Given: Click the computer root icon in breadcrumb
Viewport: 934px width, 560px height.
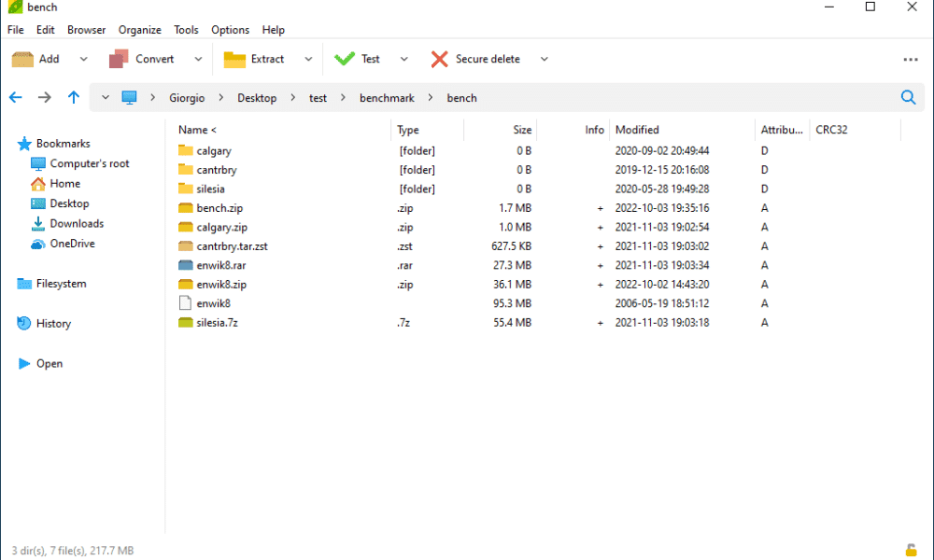Looking at the screenshot, I should [x=129, y=98].
